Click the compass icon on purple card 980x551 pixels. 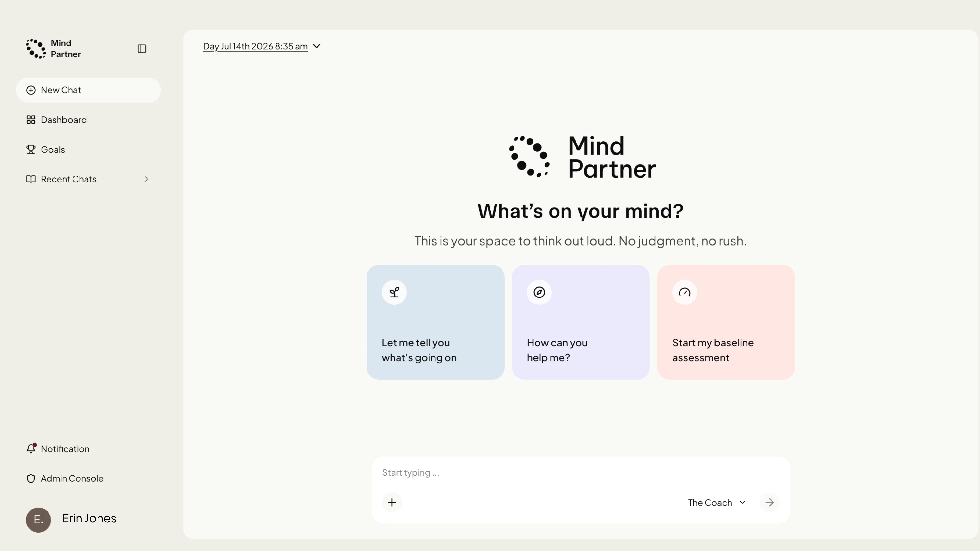[x=539, y=292]
